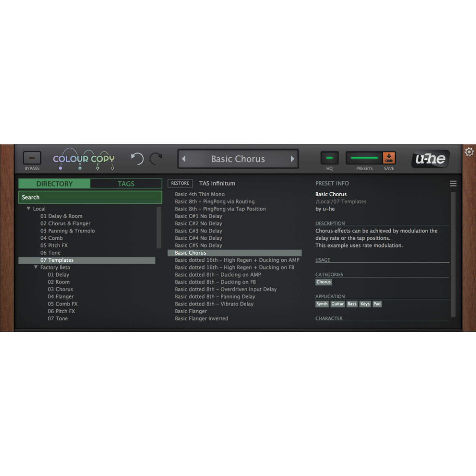
Task: Toggle the Bypass switch
Action: [32, 158]
